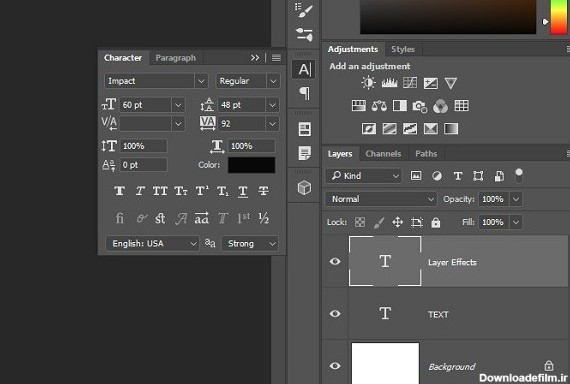
Task: Open the 60 pt font size dropdown
Action: coord(178,105)
